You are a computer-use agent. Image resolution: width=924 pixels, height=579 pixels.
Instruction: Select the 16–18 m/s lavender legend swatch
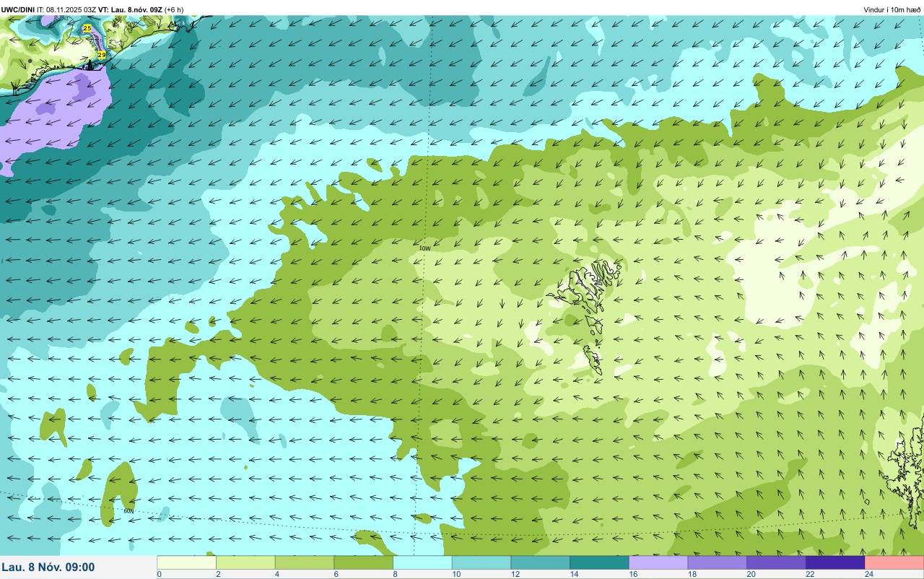coord(658,562)
